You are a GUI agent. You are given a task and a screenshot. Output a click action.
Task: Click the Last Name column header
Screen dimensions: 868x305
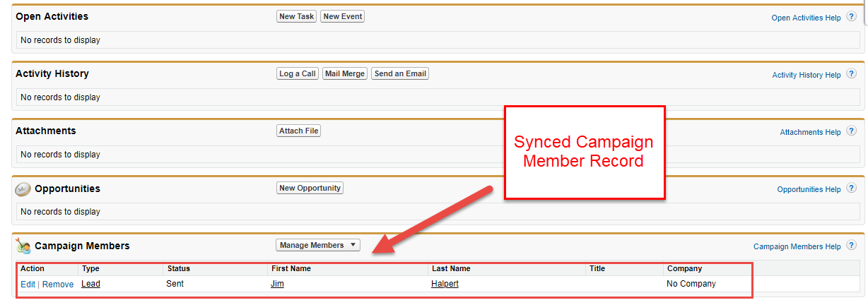pyautogui.click(x=451, y=268)
